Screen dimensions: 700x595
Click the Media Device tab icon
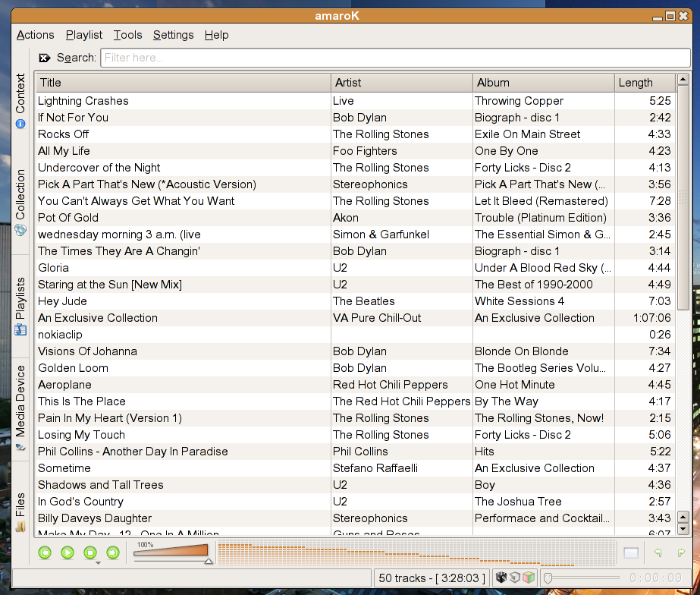[20, 447]
